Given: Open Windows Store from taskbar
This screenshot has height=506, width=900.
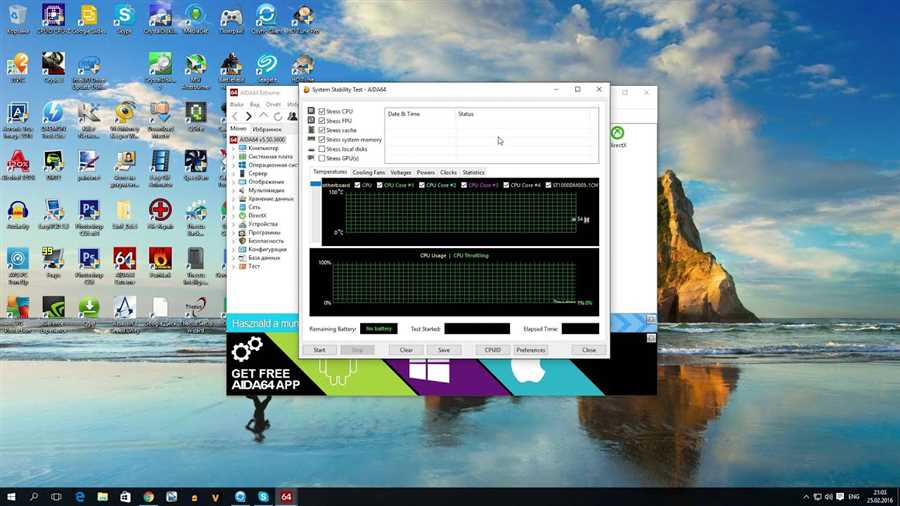Looking at the screenshot, I should point(125,496).
